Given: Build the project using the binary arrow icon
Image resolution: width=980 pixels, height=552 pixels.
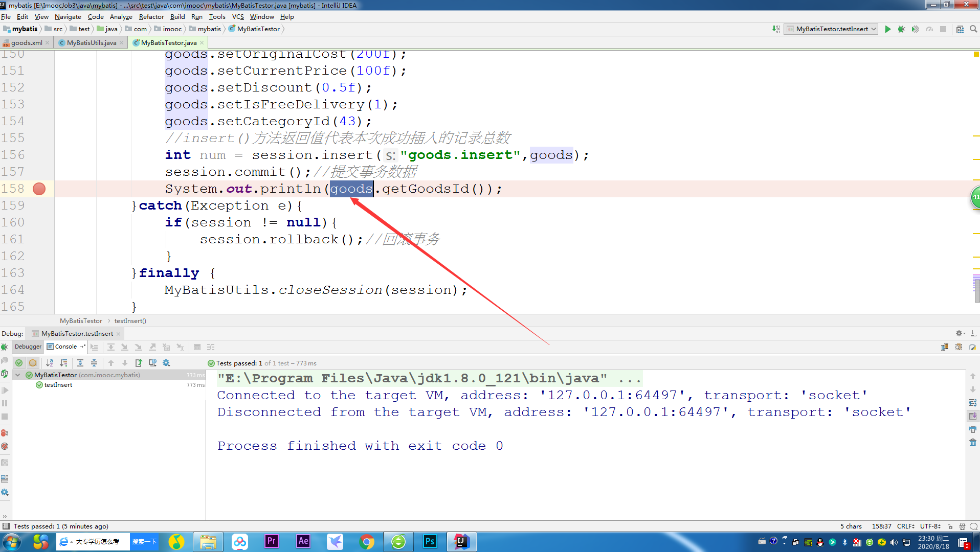Looking at the screenshot, I should click(x=776, y=29).
